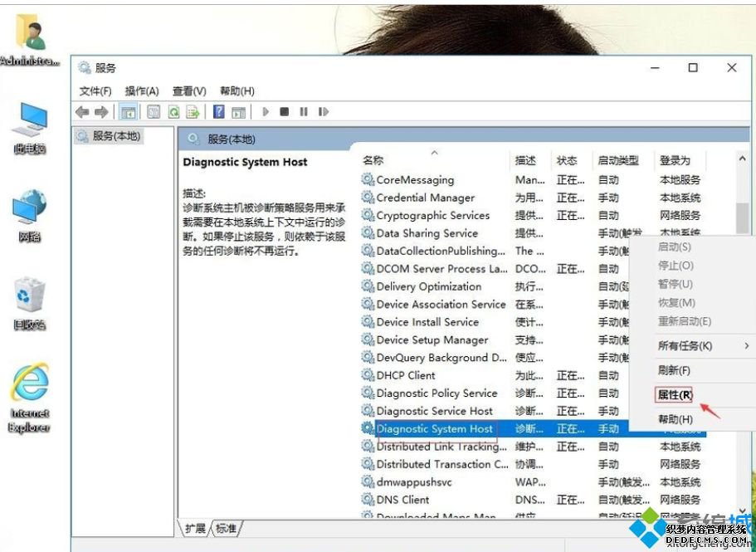Toggle the show/hide console tree toolbar icon
756x552 pixels.
(128, 112)
